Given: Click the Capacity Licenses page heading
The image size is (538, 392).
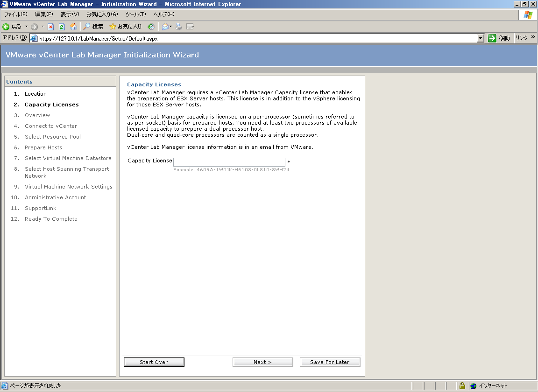Looking at the screenshot, I should click(x=154, y=84).
